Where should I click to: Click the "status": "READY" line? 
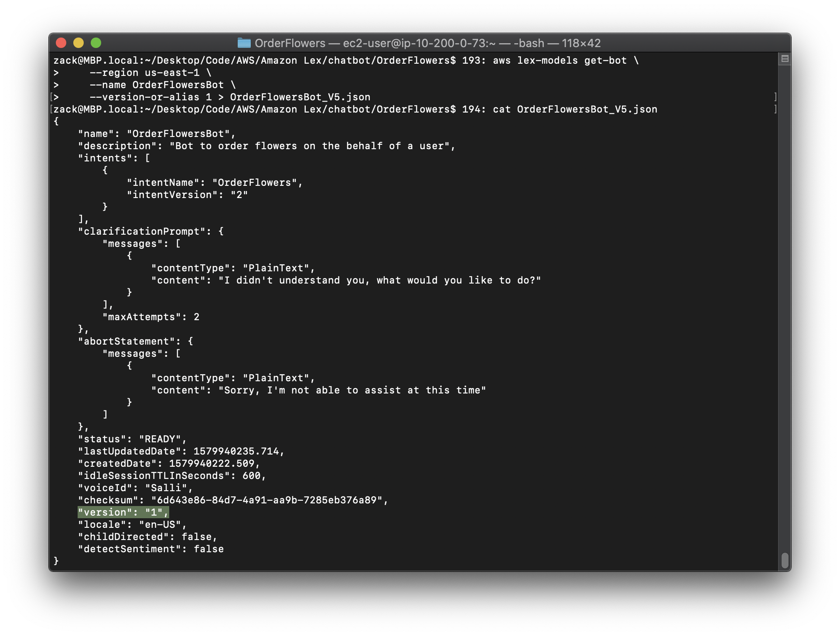pos(132,439)
